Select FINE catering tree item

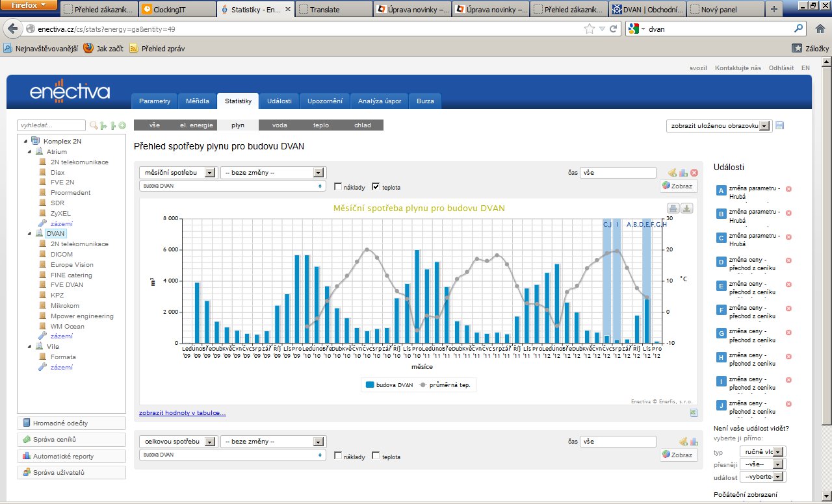point(72,275)
